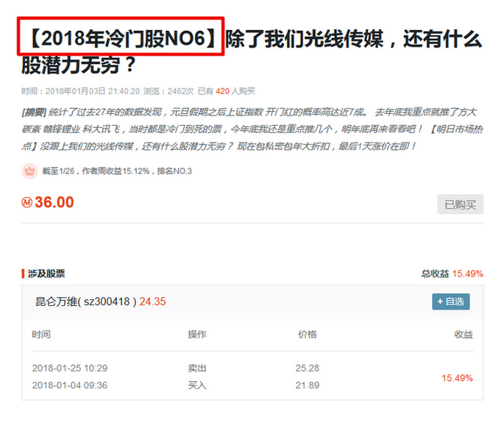Click the M coin icon beside 36.00
The image size is (504, 445).
point(27,202)
